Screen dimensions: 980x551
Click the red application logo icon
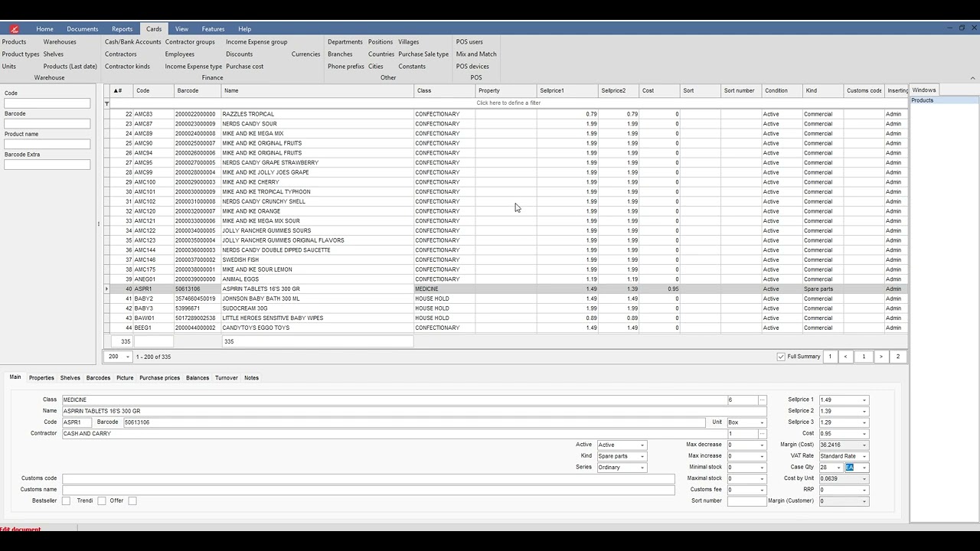point(14,29)
